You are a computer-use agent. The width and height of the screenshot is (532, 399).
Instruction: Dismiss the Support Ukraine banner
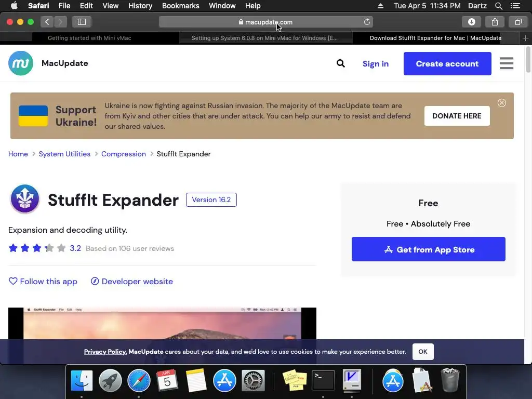tap(501, 103)
